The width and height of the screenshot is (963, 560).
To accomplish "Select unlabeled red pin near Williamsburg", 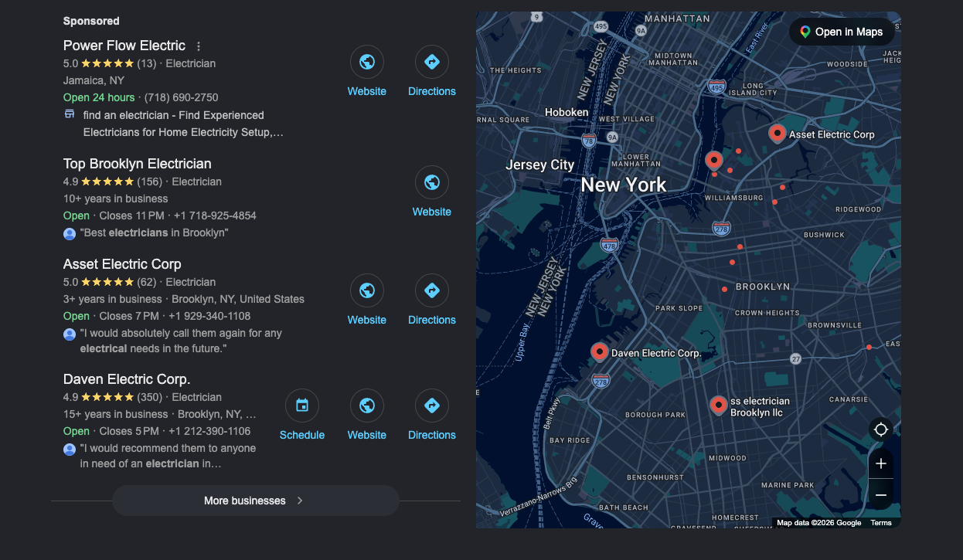I will click(x=714, y=161).
